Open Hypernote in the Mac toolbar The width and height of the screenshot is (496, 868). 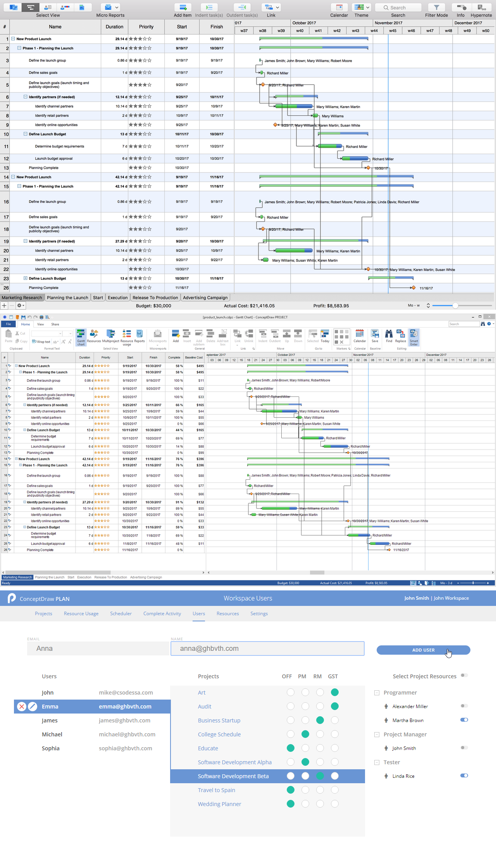pyautogui.click(x=481, y=7)
